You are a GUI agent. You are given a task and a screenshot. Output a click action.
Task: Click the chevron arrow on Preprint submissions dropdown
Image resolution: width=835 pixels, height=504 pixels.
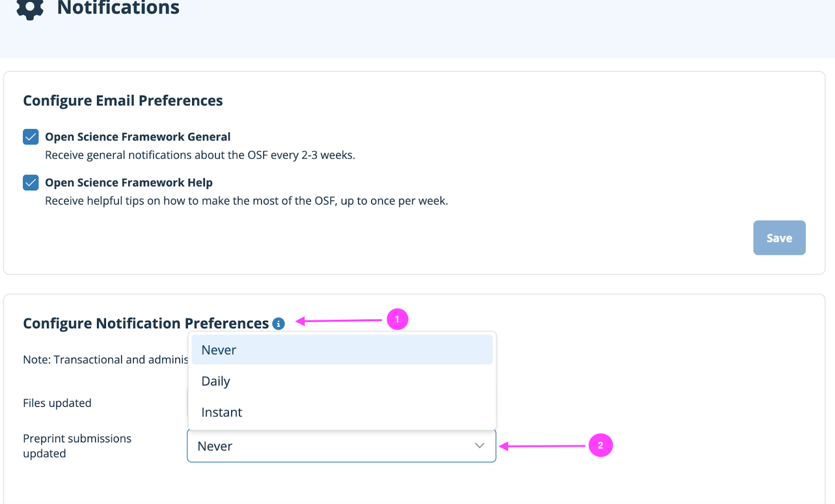[x=480, y=446]
